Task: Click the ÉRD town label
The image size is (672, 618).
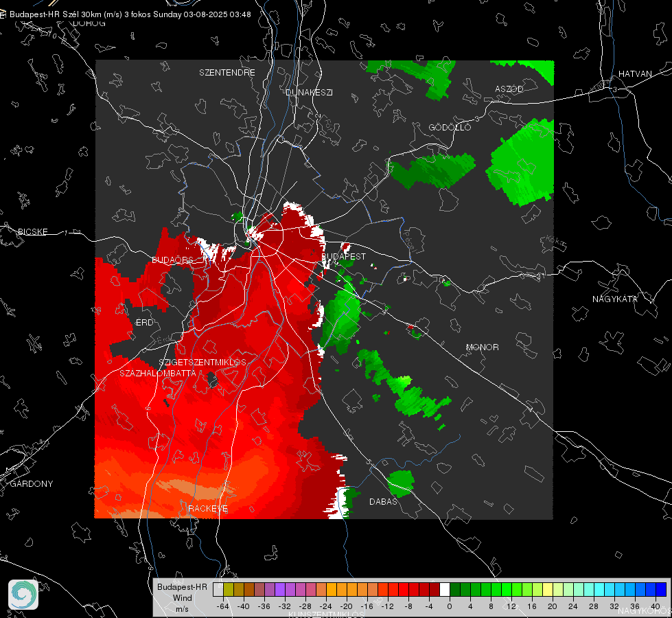Action: point(144,323)
